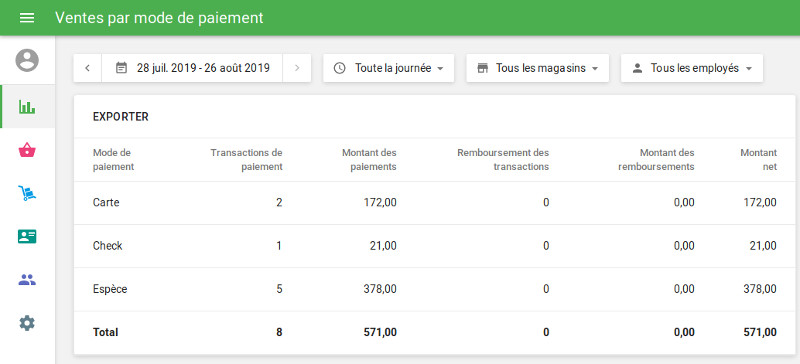Image resolution: width=800 pixels, height=364 pixels.
Task: Click the Remboursement des transactions column header
Action: [503, 159]
